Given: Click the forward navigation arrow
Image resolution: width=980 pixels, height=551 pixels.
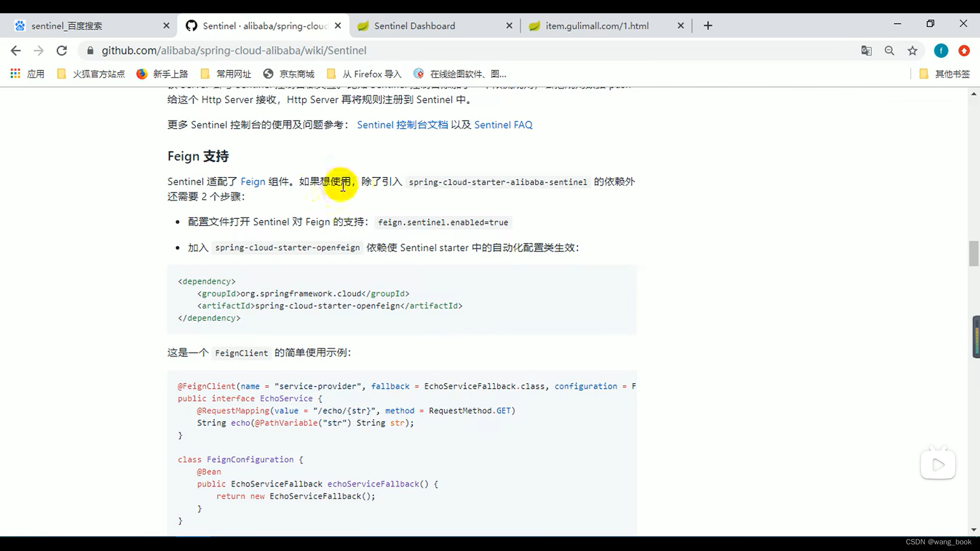Looking at the screenshot, I should coord(38,51).
